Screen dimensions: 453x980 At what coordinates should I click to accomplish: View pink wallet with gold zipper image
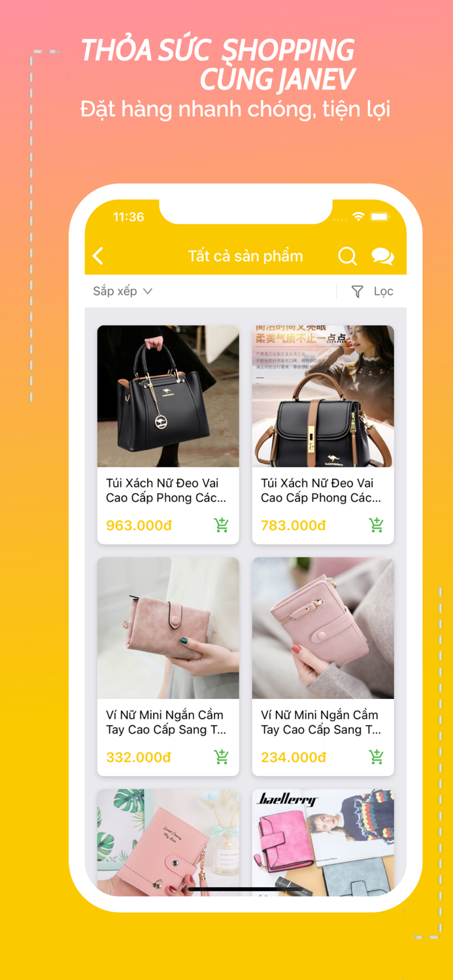[323, 628]
